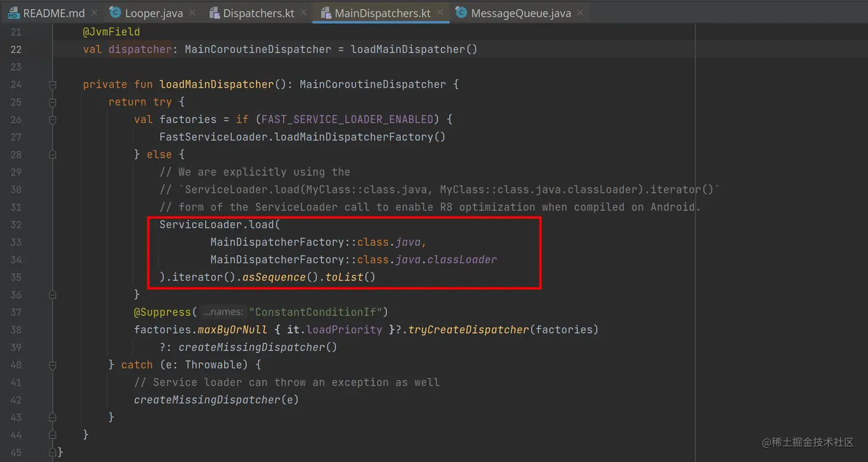The height and width of the screenshot is (462, 868).
Task: Close the Dispatchers.kt tab
Action: point(303,13)
